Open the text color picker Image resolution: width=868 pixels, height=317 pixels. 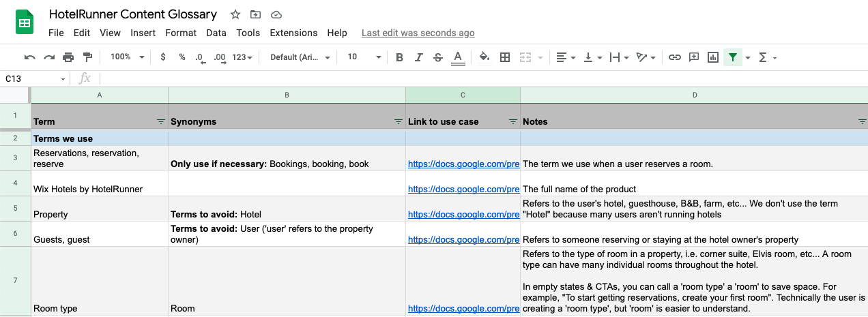tap(458, 57)
